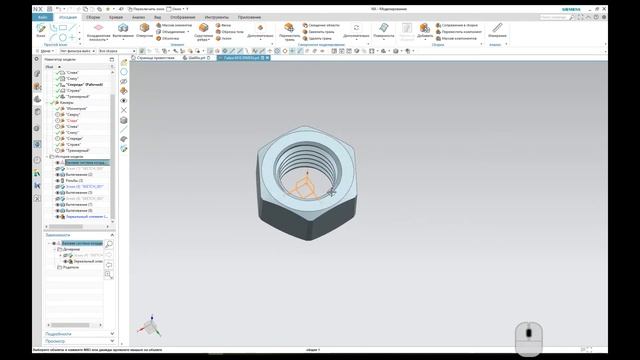Click the magnifier icon in dependencies panel
This screenshot has width=640, height=360.
tap(109, 244)
